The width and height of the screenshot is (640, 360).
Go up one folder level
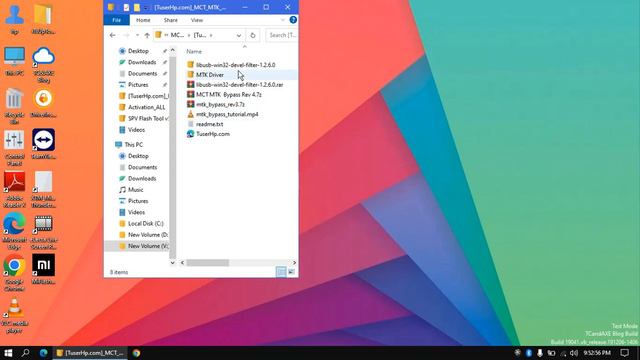[x=147, y=36]
